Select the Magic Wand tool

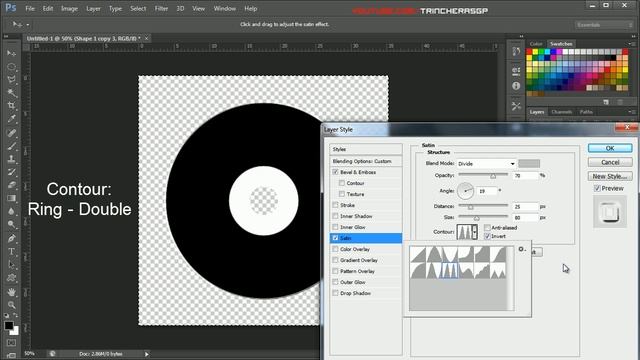(x=11, y=93)
